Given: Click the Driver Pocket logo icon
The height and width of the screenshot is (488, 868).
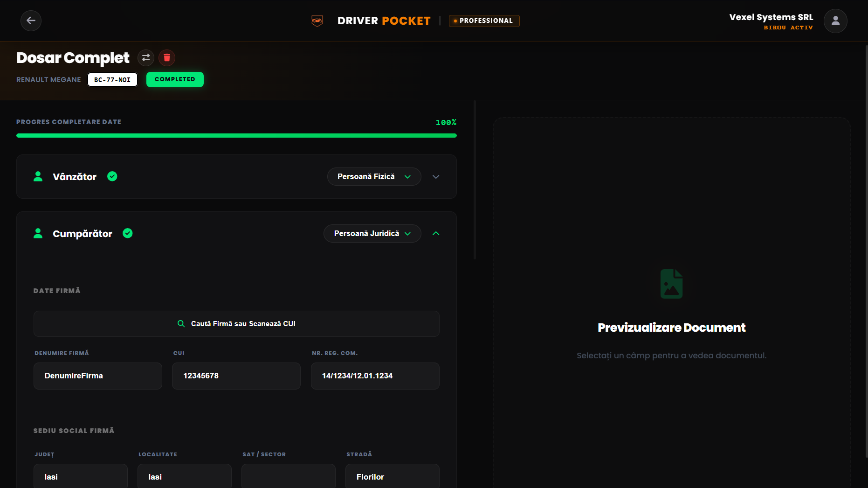Looking at the screenshot, I should (x=317, y=21).
